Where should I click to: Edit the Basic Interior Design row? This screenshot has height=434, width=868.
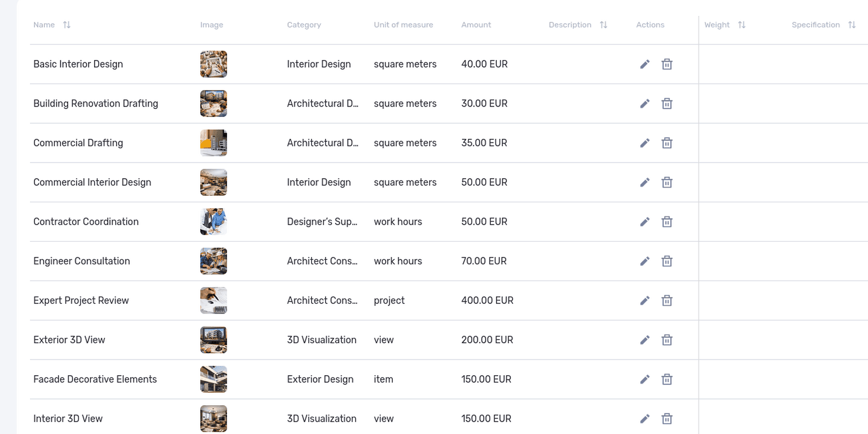(645, 64)
